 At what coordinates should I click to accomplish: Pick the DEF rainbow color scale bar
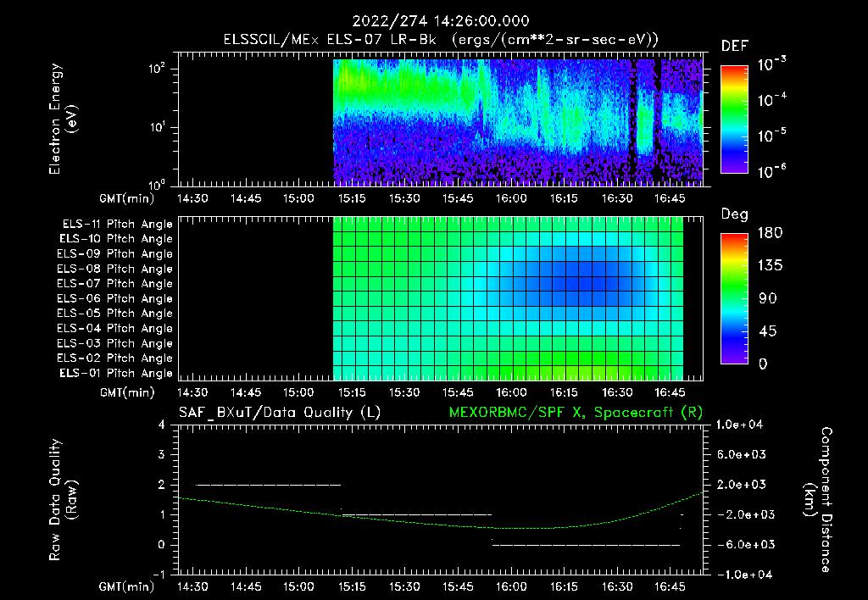(x=734, y=119)
